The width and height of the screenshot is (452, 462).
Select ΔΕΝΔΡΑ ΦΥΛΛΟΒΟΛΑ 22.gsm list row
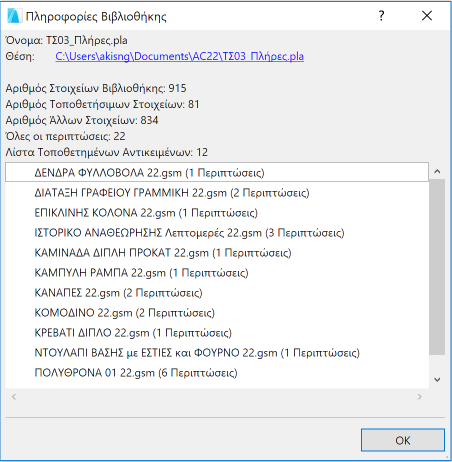click(217, 173)
